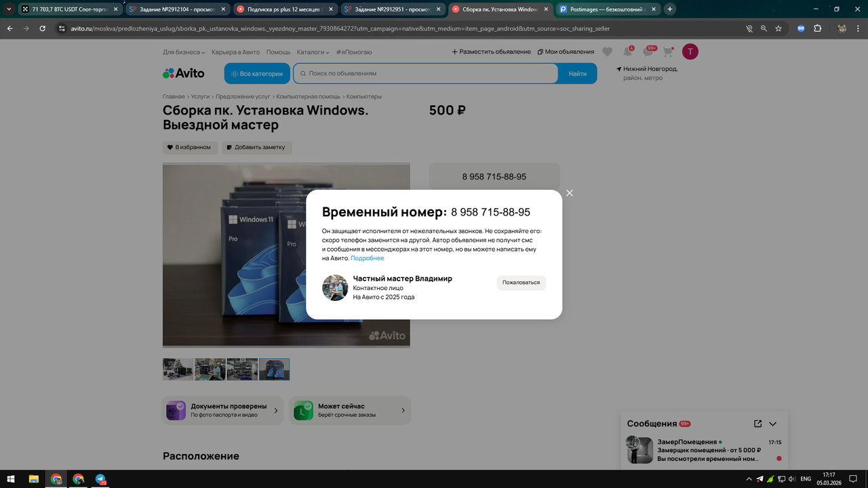Open the Подробнее link in the popup
868x488 pixels.
click(368, 258)
